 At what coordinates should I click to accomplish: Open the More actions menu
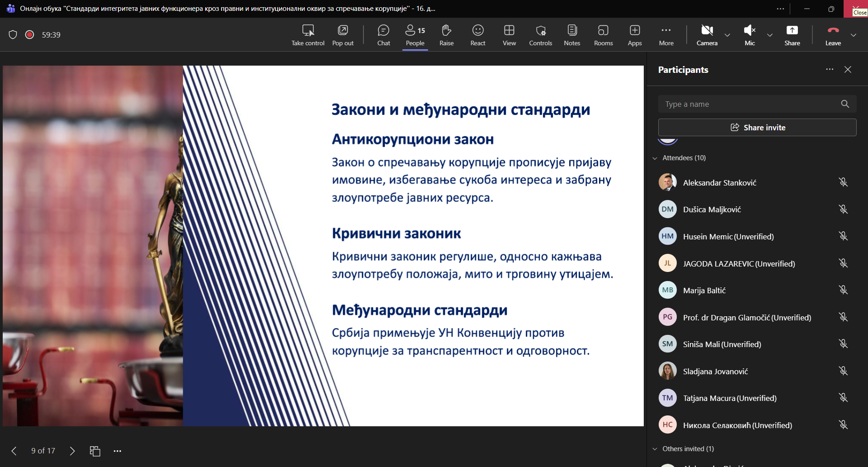pyautogui.click(x=666, y=35)
